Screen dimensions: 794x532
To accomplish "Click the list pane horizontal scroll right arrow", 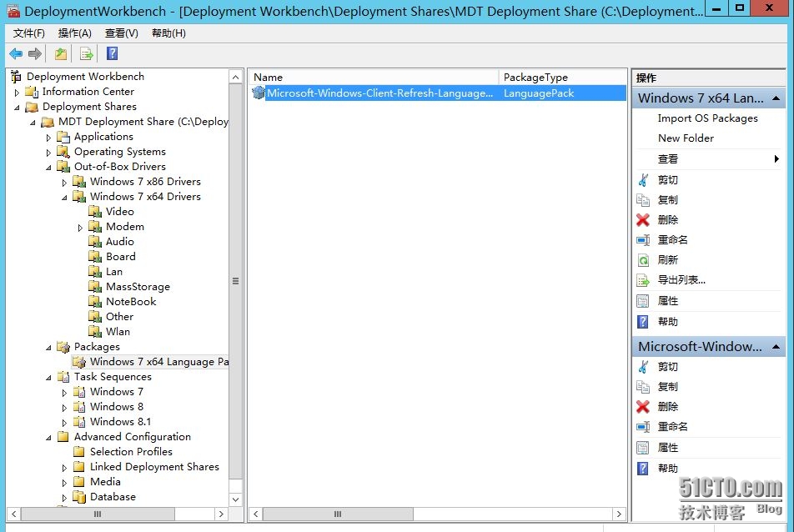I will 619,514.
